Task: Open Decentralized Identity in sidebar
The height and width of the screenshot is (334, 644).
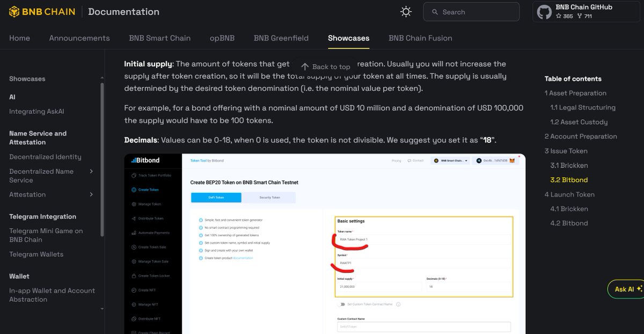Action: click(x=45, y=157)
